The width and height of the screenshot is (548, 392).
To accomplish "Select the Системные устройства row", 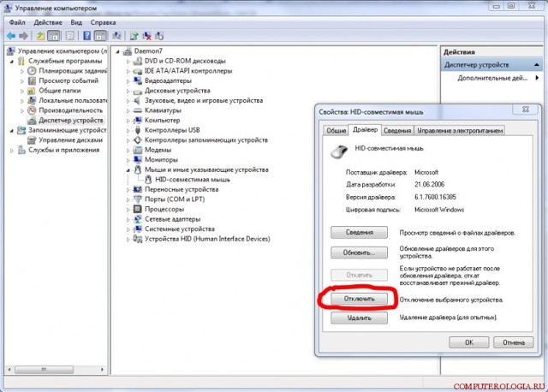I will 179,229.
